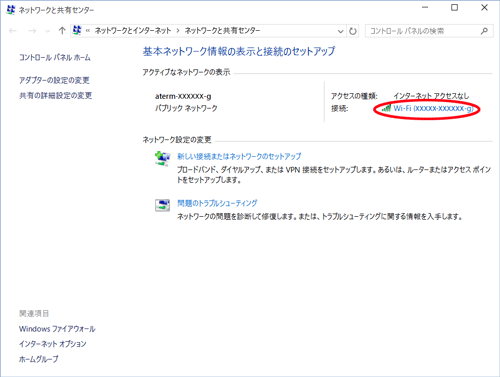Go to コントロール パネル ホーム
500x377 pixels.
point(55,57)
